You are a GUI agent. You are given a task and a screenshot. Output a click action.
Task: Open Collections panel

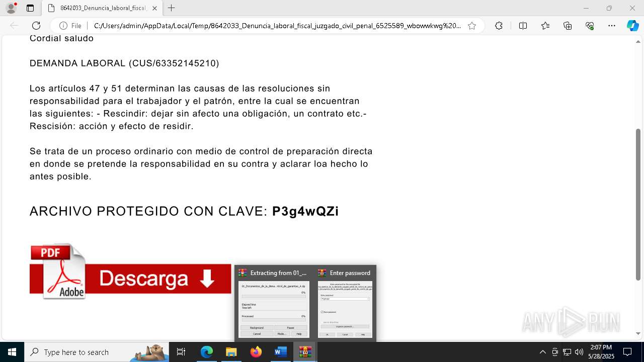click(x=568, y=26)
